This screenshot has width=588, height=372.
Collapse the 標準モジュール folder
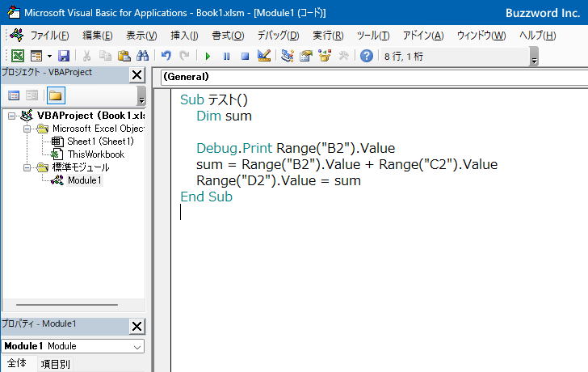pyautogui.click(x=27, y=167)
